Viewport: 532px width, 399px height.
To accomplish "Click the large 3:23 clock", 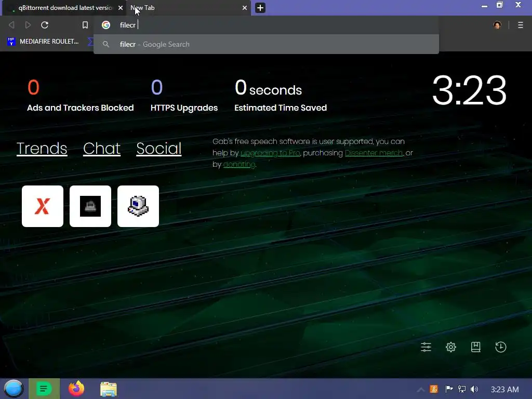I will click(470, 90).
